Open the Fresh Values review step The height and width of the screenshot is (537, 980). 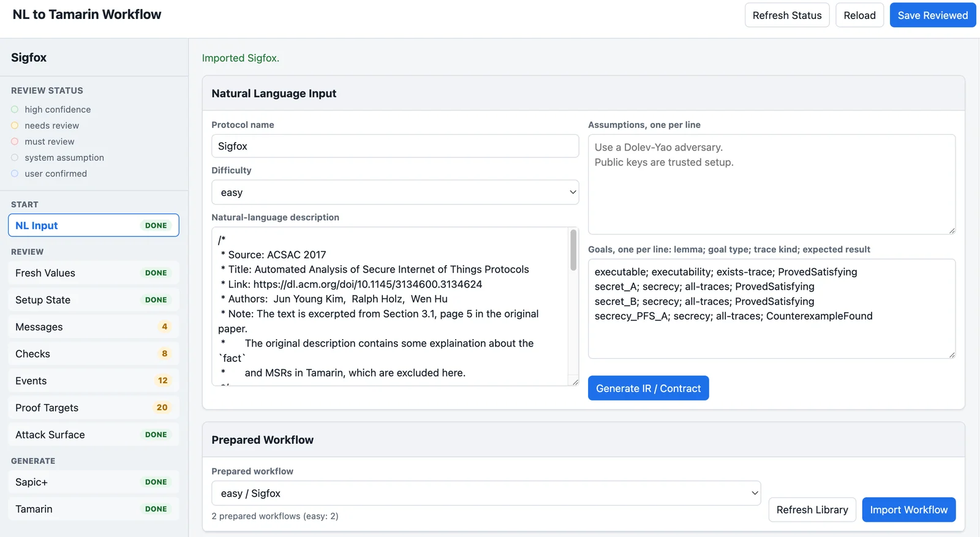click(94, 273)
